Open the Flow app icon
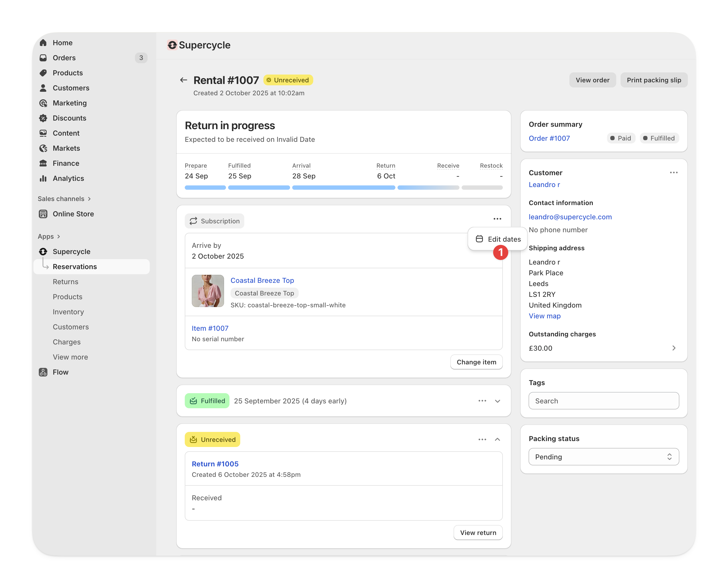The image size is (728, 588). tap(43, 372)
